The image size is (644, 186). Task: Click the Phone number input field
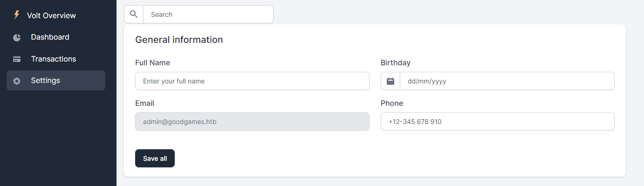pyautogui.click(x=498, y=122)
